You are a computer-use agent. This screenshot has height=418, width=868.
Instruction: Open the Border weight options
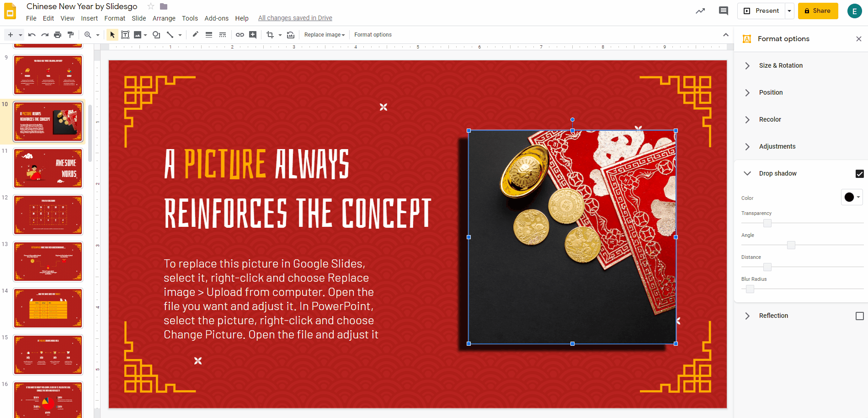point(209,35)
